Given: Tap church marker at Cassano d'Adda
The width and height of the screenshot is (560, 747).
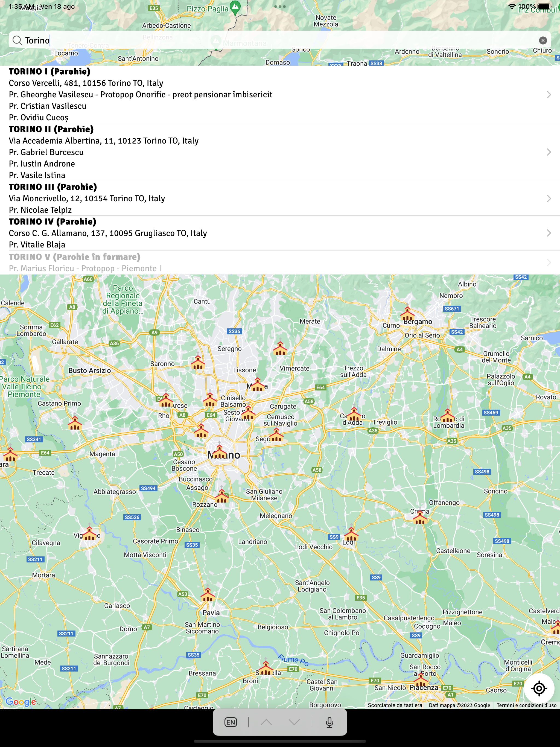Looking at the screenshot, I should point(354,414).
